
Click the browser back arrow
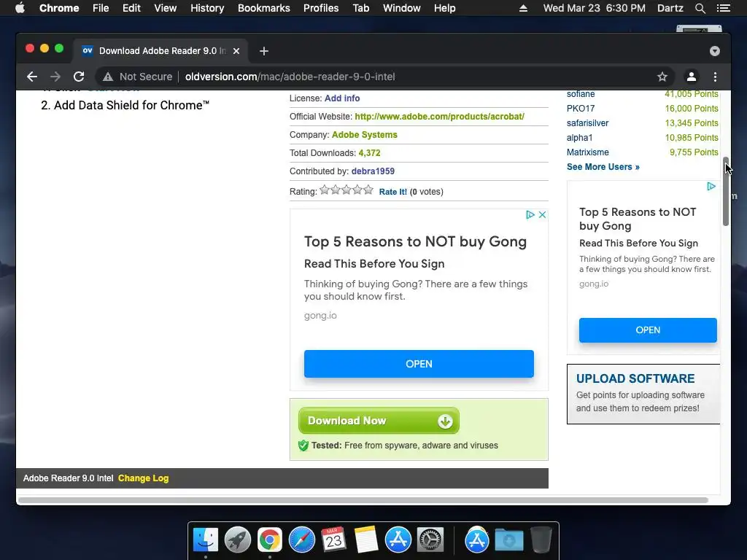(x=32, y=77)
